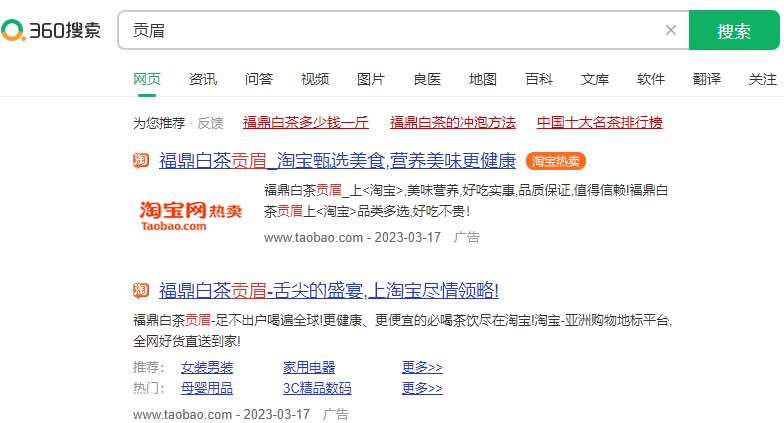Go to the 软件 tab

point(651,79)
